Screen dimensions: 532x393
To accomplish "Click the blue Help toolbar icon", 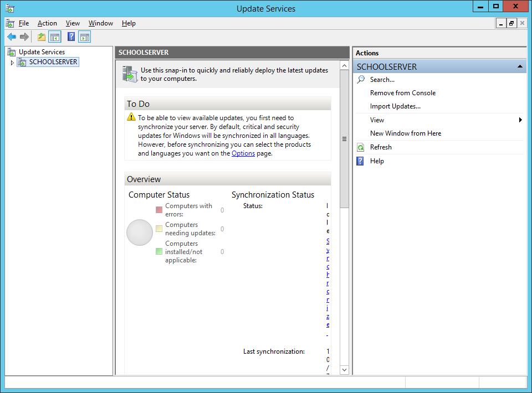I will tap(71, 37).
